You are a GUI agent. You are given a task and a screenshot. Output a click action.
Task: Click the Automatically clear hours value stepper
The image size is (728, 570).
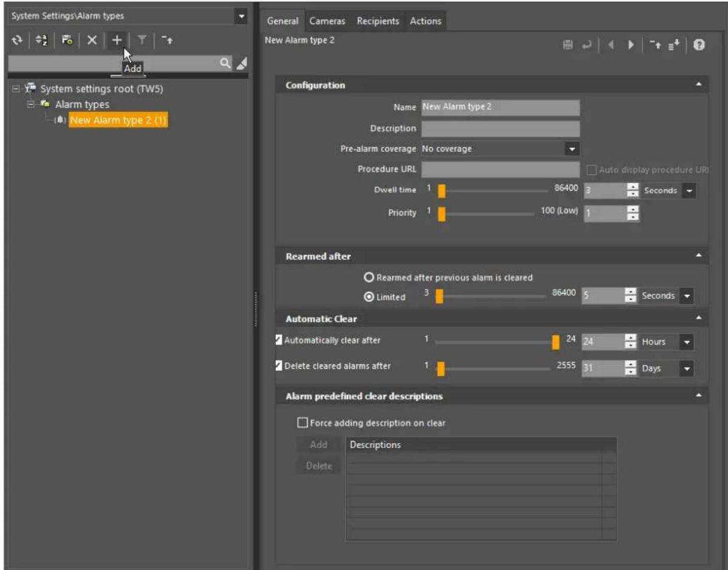[x=632, y=342]
